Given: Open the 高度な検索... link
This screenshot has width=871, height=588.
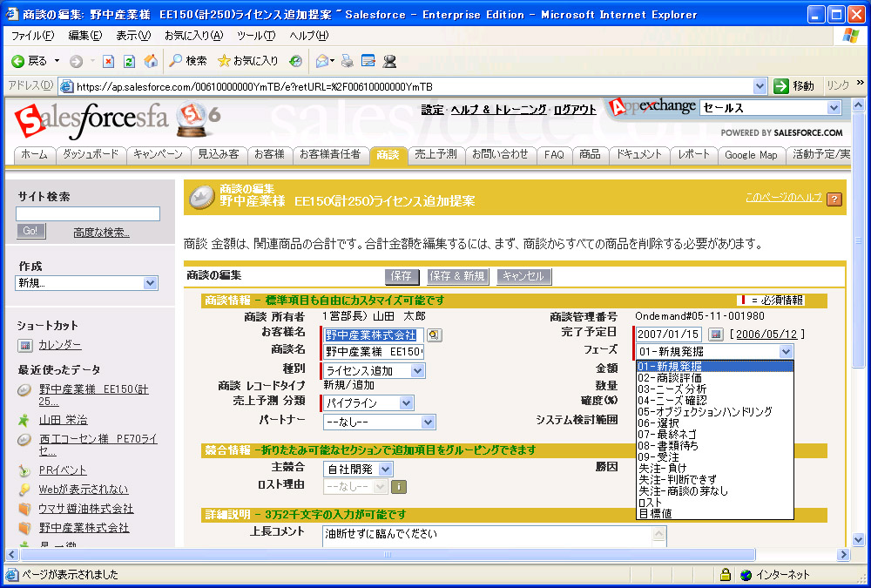Looking at the screenshot, I should (101, 233).
